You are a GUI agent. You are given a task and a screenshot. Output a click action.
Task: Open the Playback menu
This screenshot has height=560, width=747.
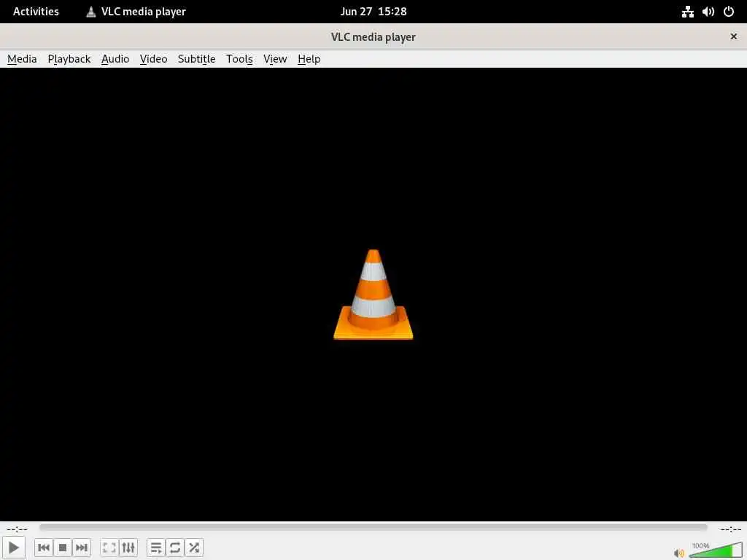(x=69, y=59)
